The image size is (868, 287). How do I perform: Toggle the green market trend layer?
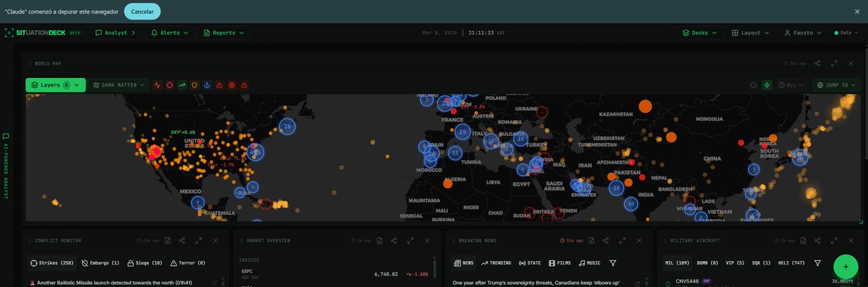182,85
